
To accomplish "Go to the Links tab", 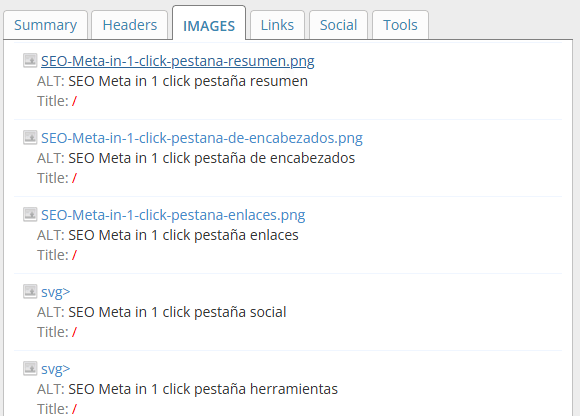I will 277,25.
